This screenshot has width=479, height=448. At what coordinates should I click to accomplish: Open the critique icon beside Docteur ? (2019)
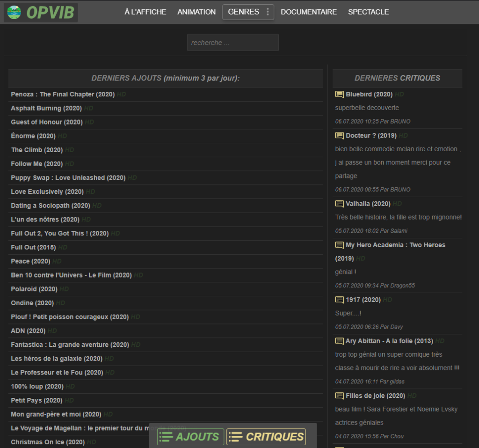pos(340,136)
